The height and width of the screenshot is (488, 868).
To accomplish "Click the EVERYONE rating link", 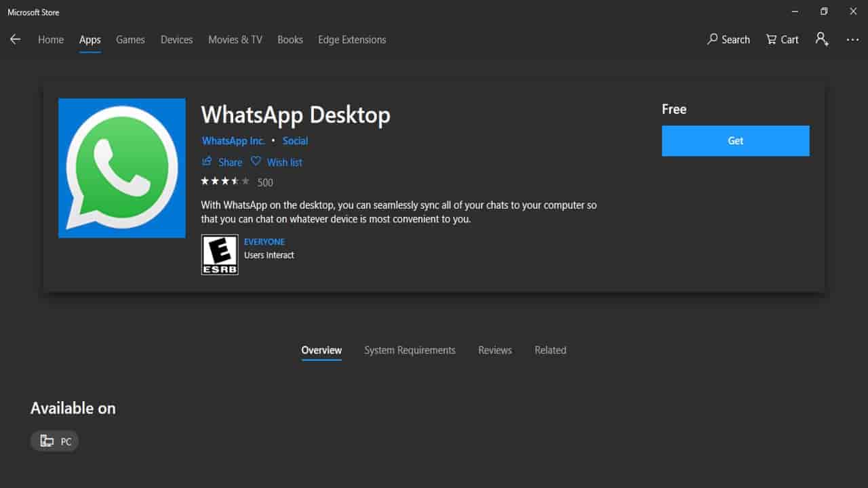I will point(264,242).
